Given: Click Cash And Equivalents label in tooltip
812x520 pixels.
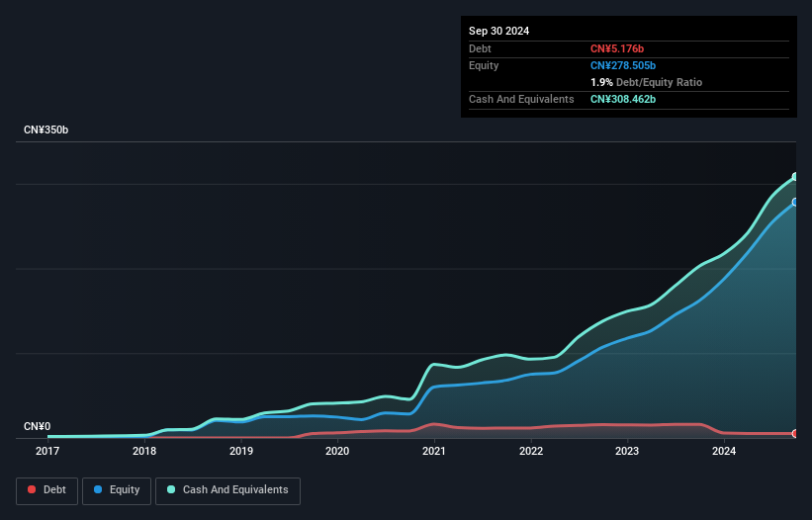Looking at the screenshot, I should [521, 99].
